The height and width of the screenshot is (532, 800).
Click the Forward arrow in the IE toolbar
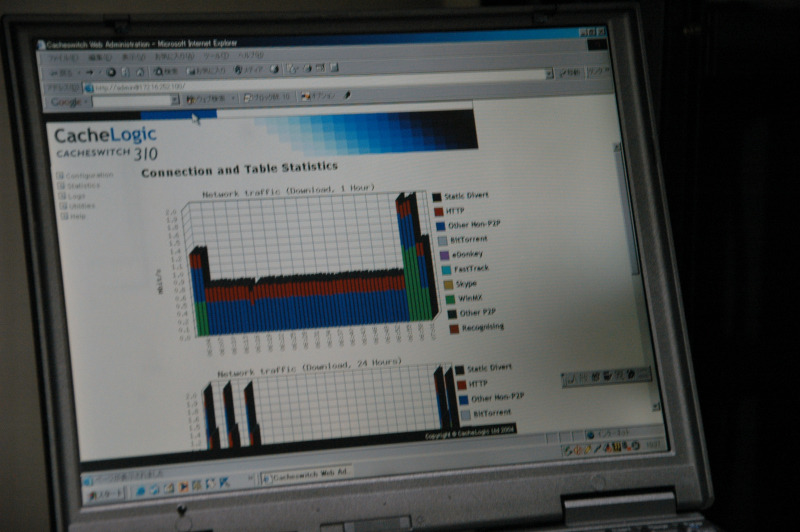pos(89,72)
